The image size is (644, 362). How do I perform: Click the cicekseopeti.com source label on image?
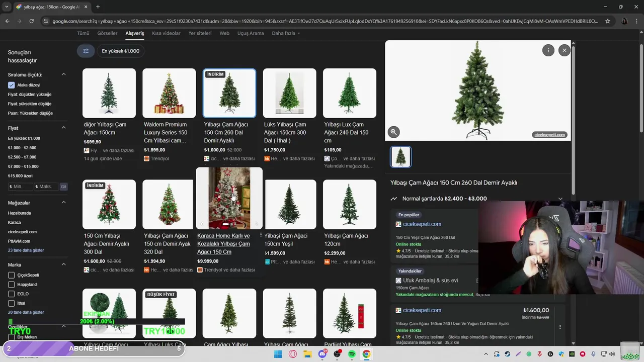tap(549, 135)
